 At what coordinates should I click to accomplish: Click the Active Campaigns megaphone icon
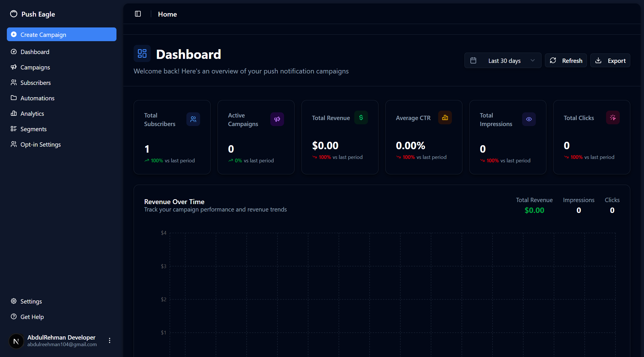[x=277, y=119]
